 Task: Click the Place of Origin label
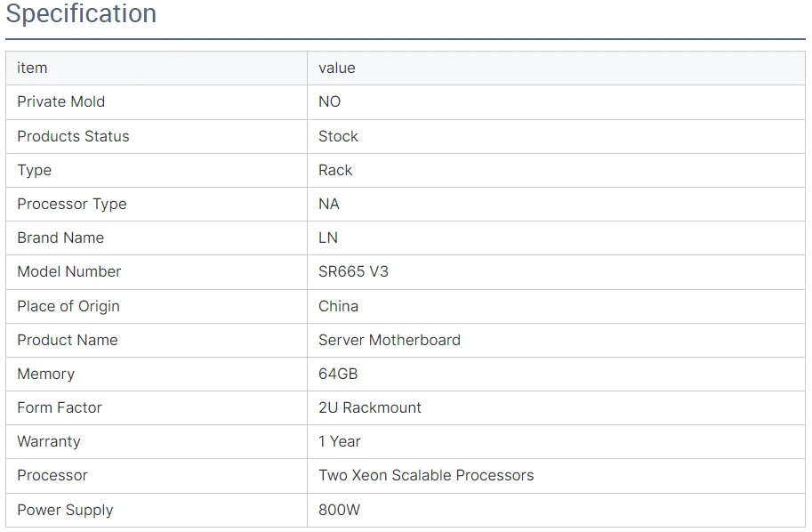(68, 306)
